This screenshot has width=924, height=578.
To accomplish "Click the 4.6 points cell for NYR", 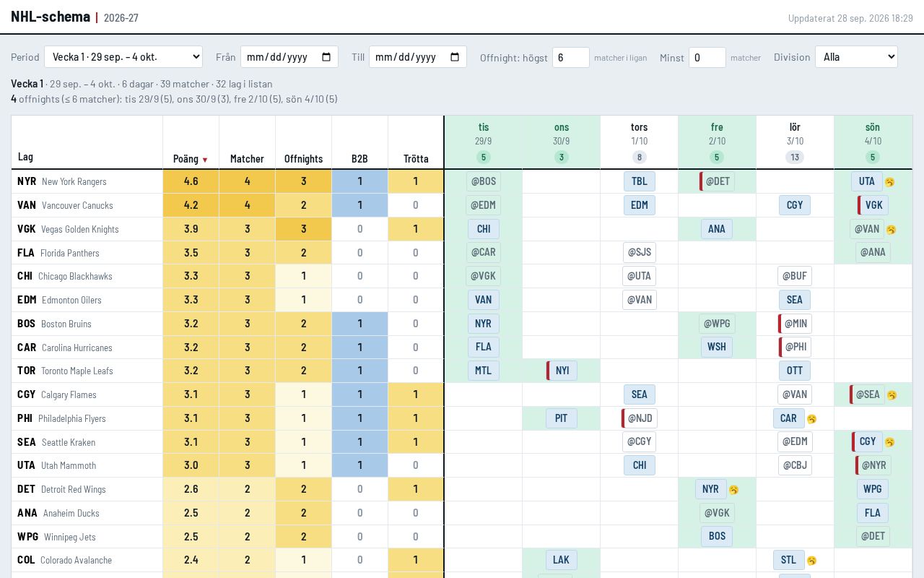I will [191, 181].
